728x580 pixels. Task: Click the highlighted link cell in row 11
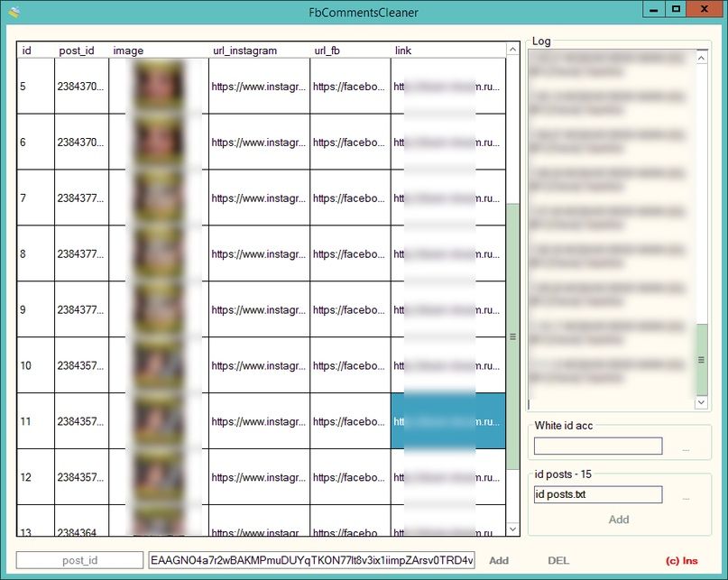[x=448, y=421]
